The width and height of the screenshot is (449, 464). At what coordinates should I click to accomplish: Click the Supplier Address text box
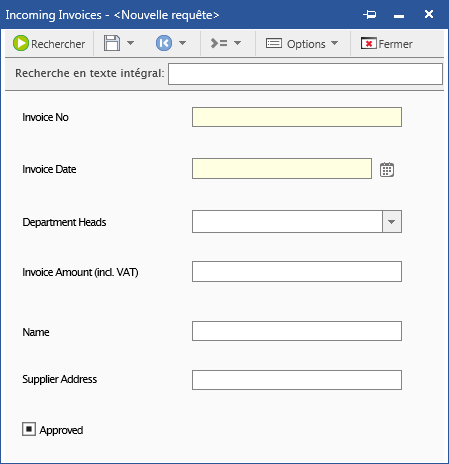(x=297, y=380)
